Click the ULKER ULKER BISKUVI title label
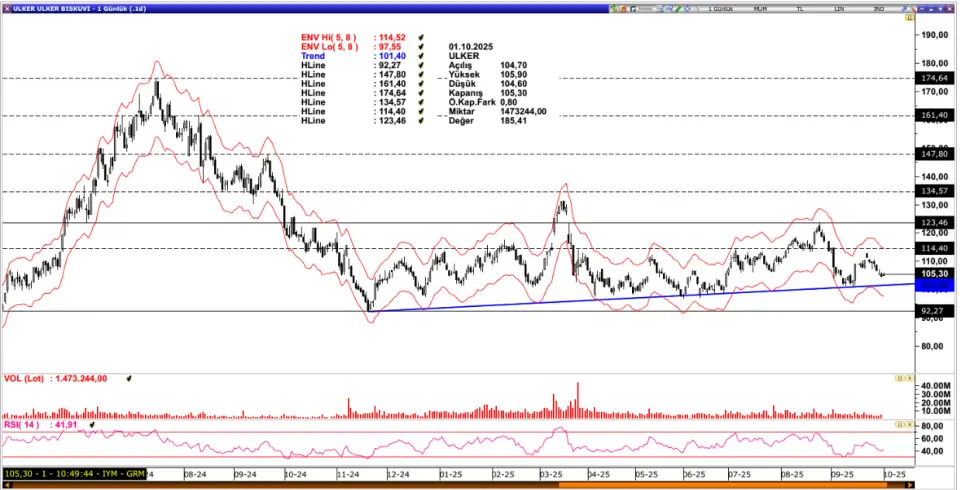This screenshot has height=490, width=960. click(x=60, y=8)
